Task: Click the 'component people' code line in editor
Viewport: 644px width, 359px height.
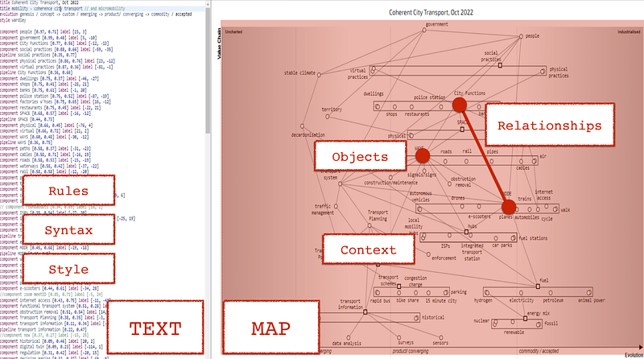Action: [43, 31]
